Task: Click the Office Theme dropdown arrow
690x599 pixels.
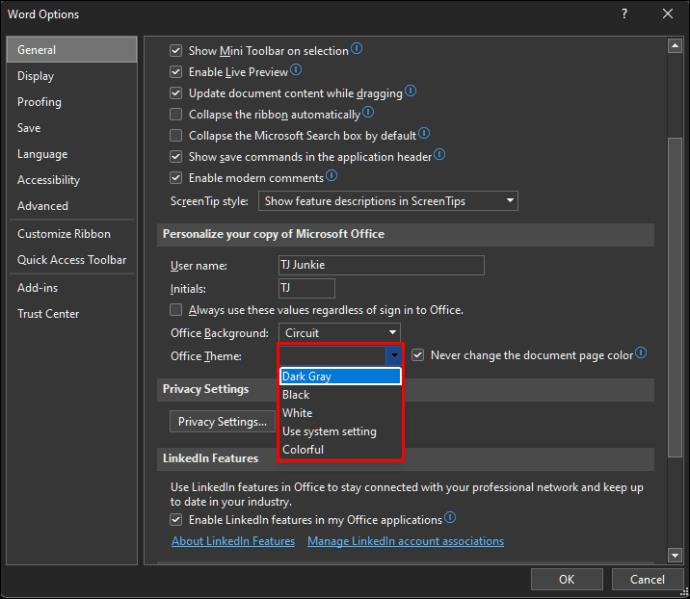Action: (x=394, y=355)
